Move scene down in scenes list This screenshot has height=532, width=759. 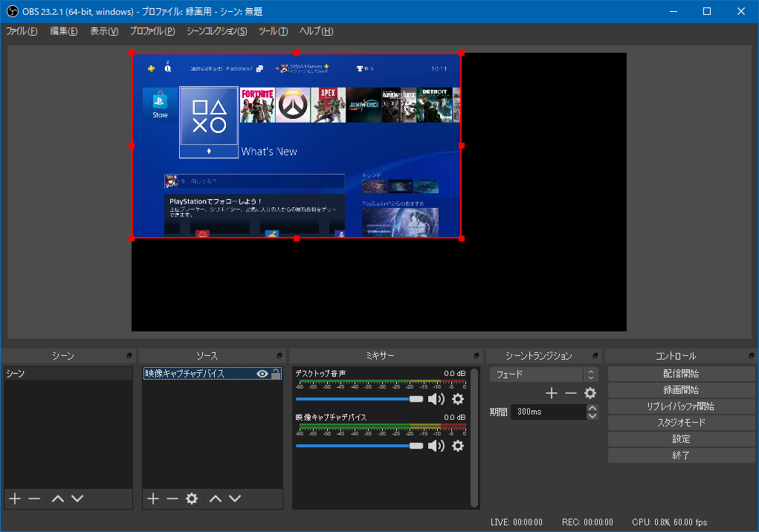point(77,499)
